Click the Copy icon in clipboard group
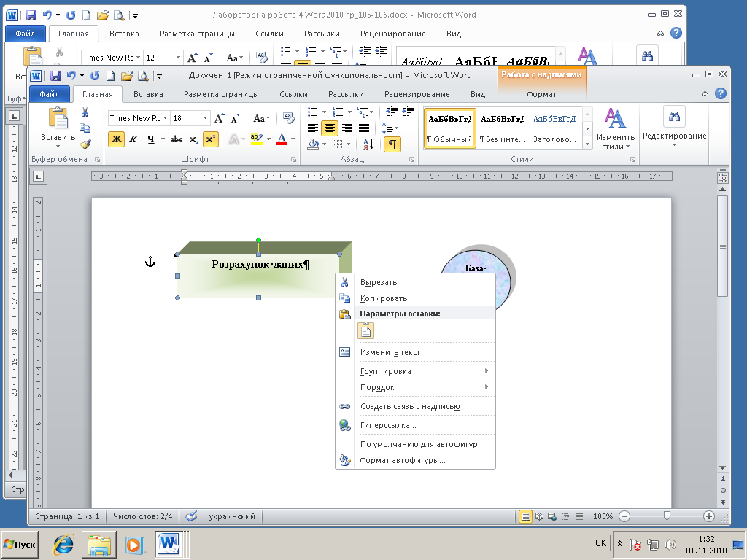The height and width of the screenshot is (560, 747). [x=85, y=128]
